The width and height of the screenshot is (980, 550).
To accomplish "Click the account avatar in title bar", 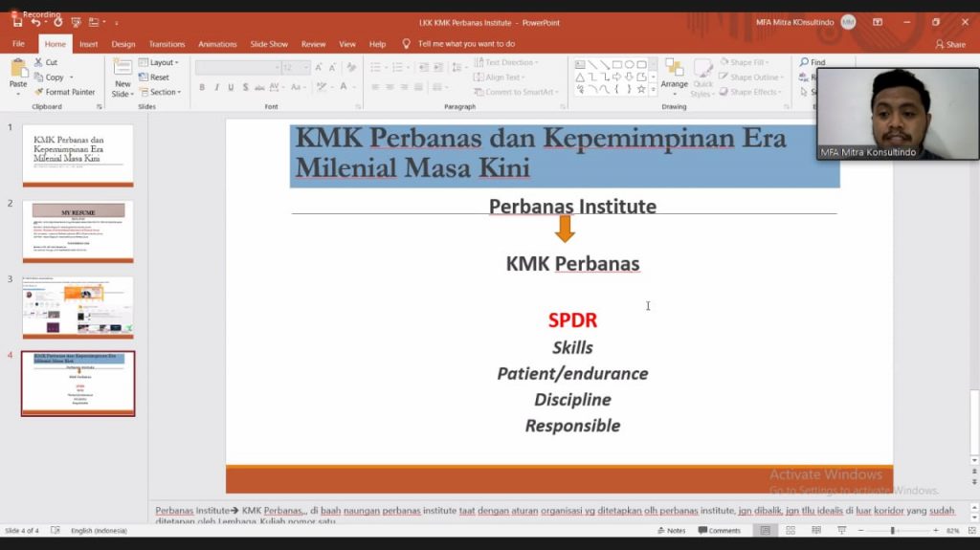I will pos(848,22).
